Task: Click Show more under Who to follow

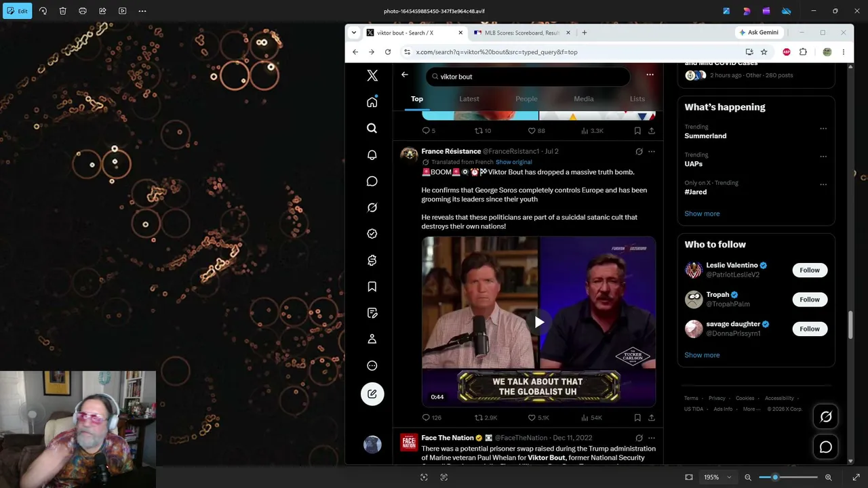Action: click(x=702, y=355)
